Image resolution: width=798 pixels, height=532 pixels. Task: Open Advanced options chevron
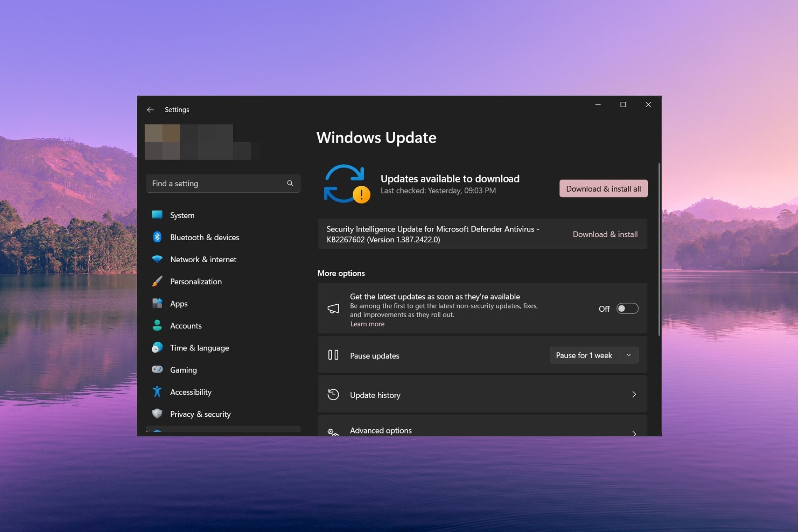point(634,433)
